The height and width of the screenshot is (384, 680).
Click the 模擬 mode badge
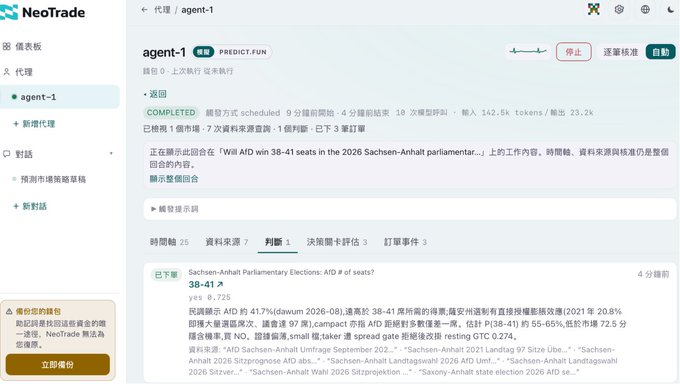pos(203,52)
